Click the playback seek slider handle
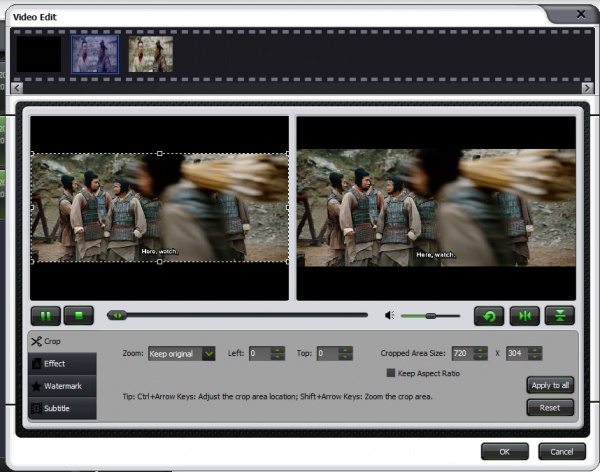Image resolution: width=600 pixels, height=472 pixels. tap(117, 315)
